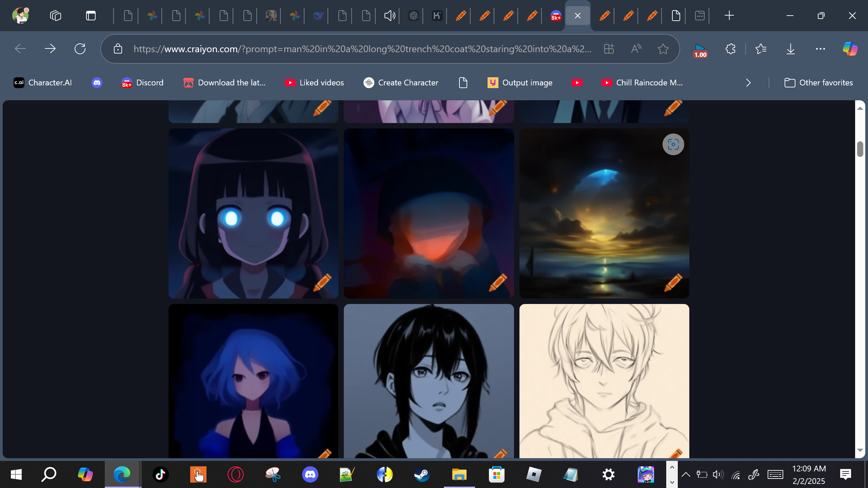Image resolution: width=868 pixels, height=488 pixels.
Task: Open the pencil sketch boy thumbnail
Action: [604, 380]
